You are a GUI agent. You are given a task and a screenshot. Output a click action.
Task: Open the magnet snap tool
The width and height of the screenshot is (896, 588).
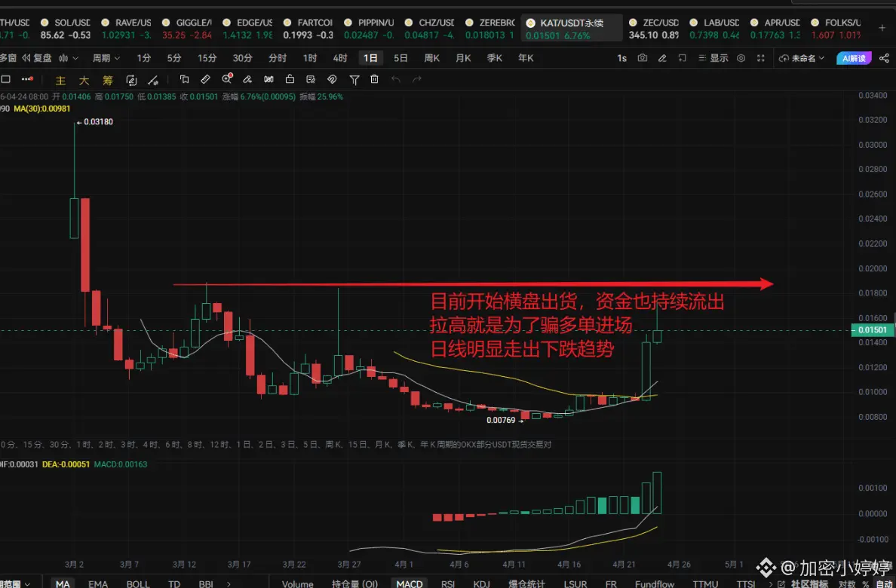click(x=331, y=79)
